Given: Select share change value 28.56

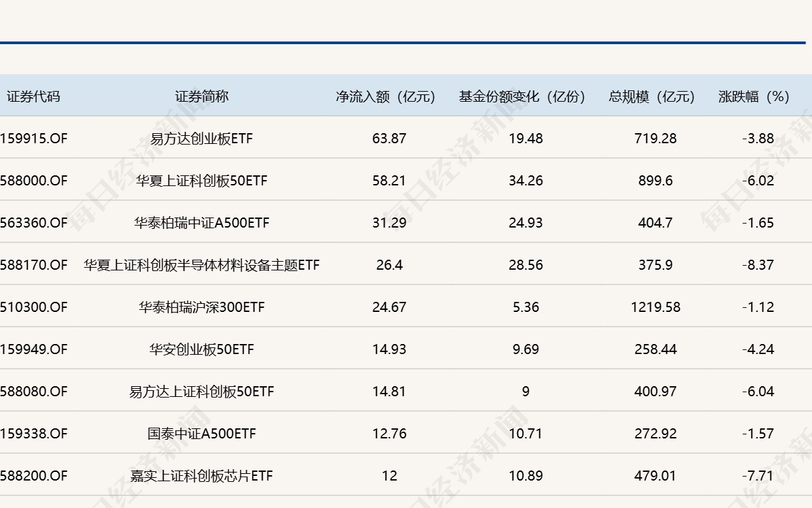Looking at the screenshot, I should pyautogui.click(x=526, y=265).
